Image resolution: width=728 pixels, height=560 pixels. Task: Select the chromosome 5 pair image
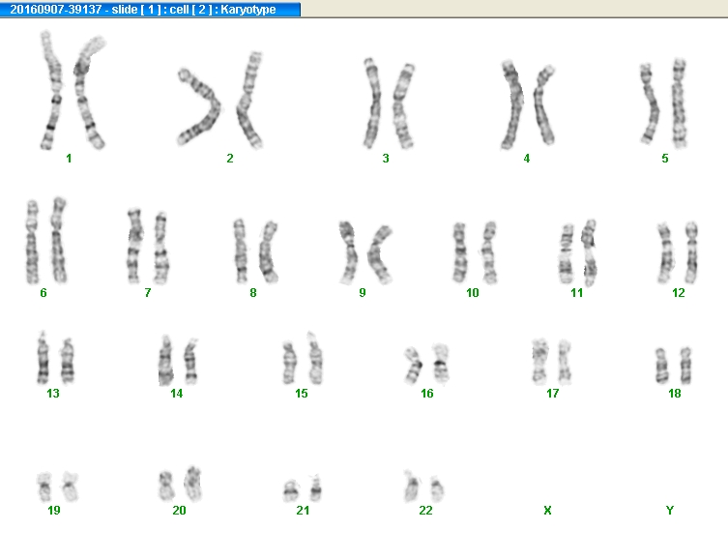pos(664,103)
